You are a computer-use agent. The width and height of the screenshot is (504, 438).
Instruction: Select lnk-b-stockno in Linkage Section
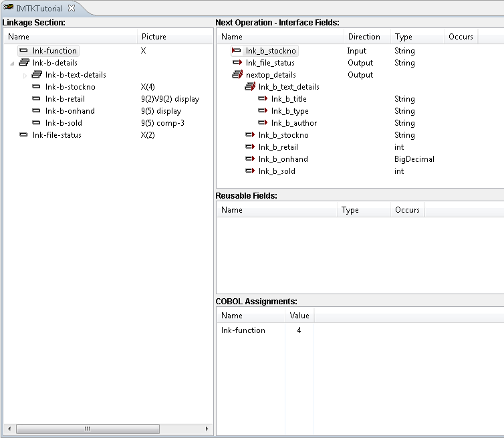tap(70, 86)
